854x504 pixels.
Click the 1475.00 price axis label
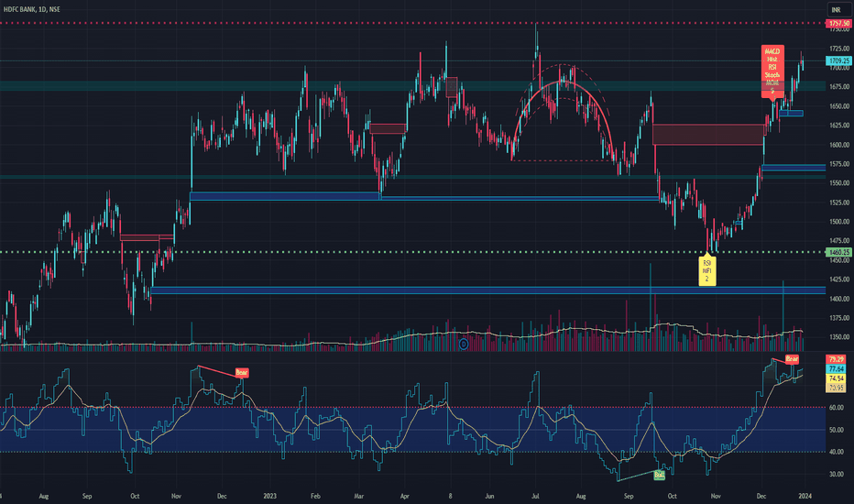tap(839, 241)
